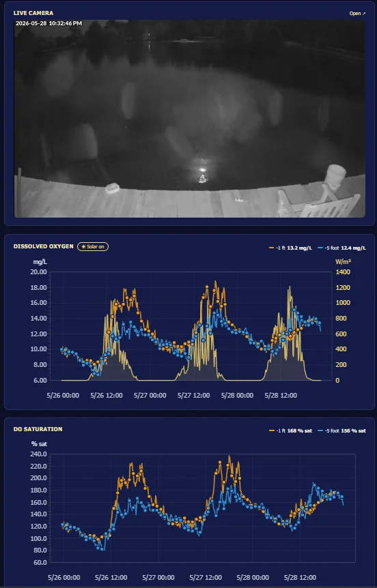Toggle the Solar on chip
Image resolution: width=377 pixels, height=588 pixels.
tap(93, 247)
